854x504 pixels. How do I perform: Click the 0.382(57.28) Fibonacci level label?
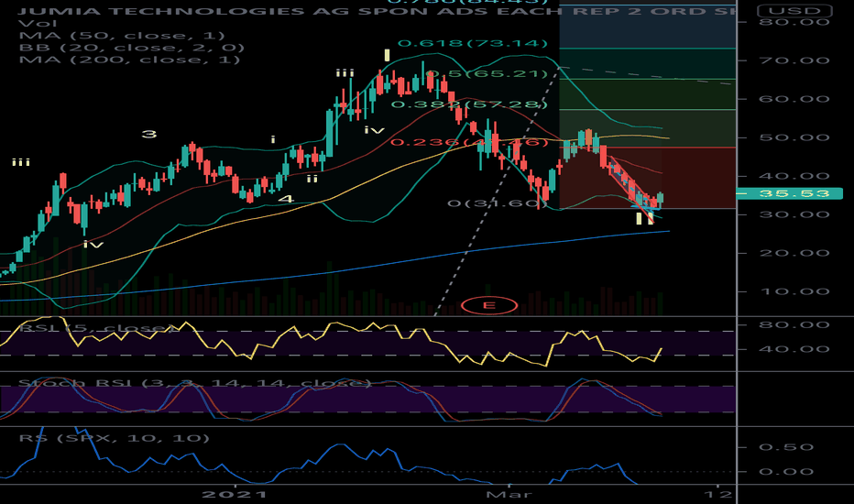[469, 104]
